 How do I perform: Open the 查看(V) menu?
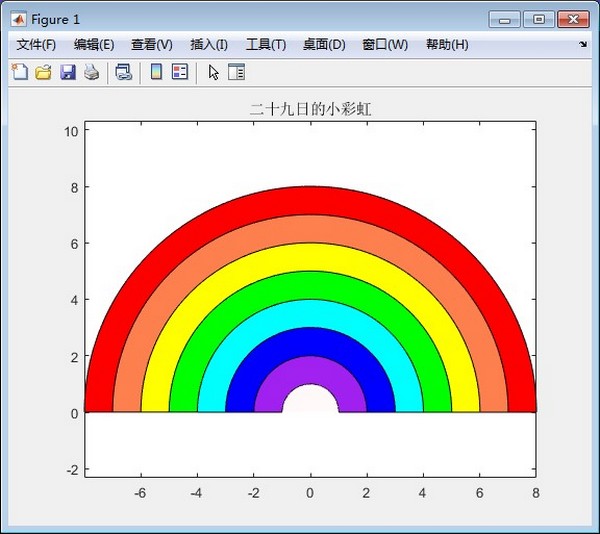click(x=152, y=45)
